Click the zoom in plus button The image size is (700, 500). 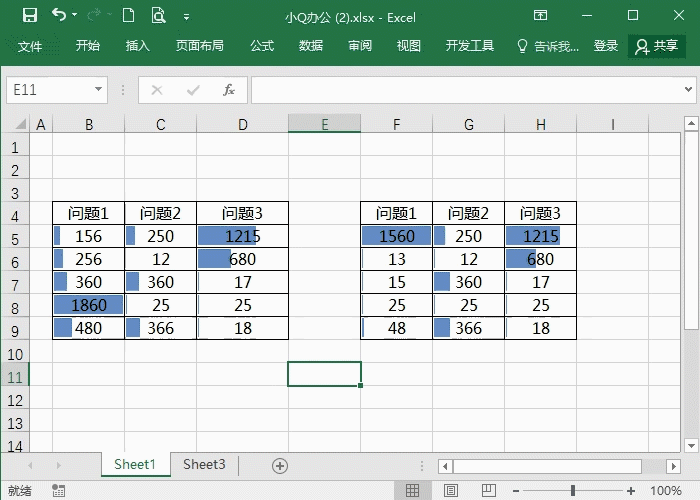pyautogui.click(x=630, y=491)
